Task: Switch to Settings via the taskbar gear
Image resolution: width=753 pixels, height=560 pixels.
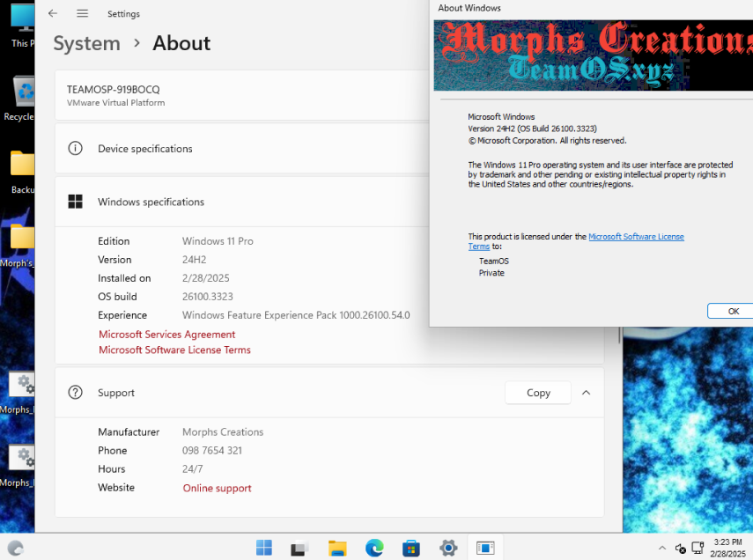Action: click(448, 548)
